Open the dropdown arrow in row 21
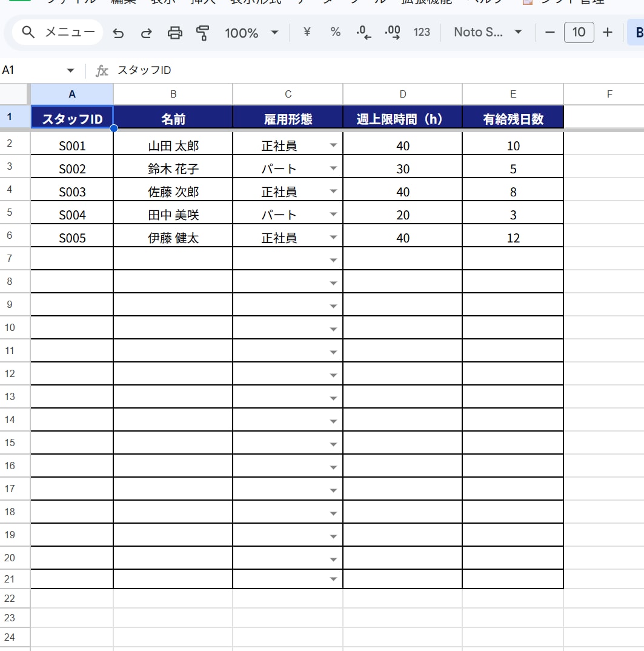Image resolution: width=644 pixels, height=651 pixels. click(333, 579)
